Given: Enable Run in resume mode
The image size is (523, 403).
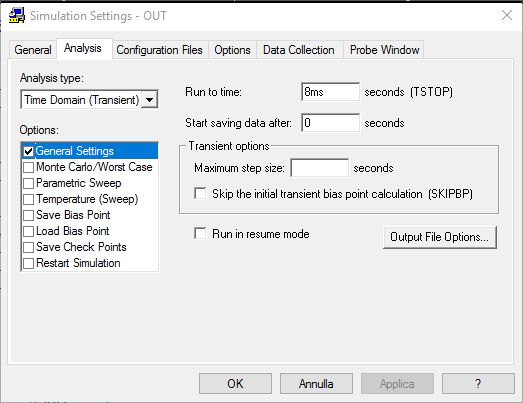Looking at the screenshot, I should point(200,234).
